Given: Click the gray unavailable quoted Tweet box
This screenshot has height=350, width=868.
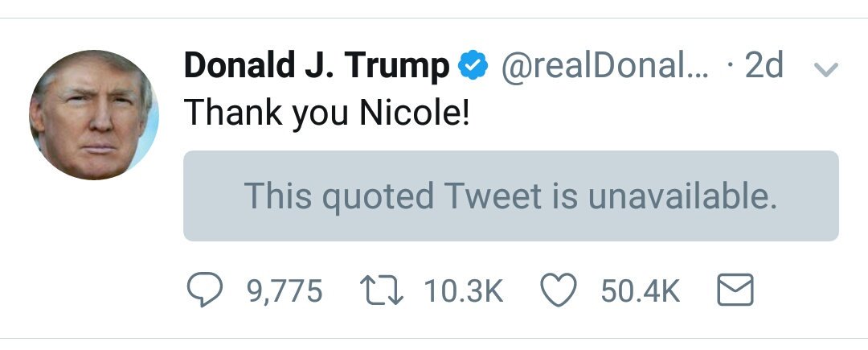Looking at the screenshot, I should [x=510, y=196].
